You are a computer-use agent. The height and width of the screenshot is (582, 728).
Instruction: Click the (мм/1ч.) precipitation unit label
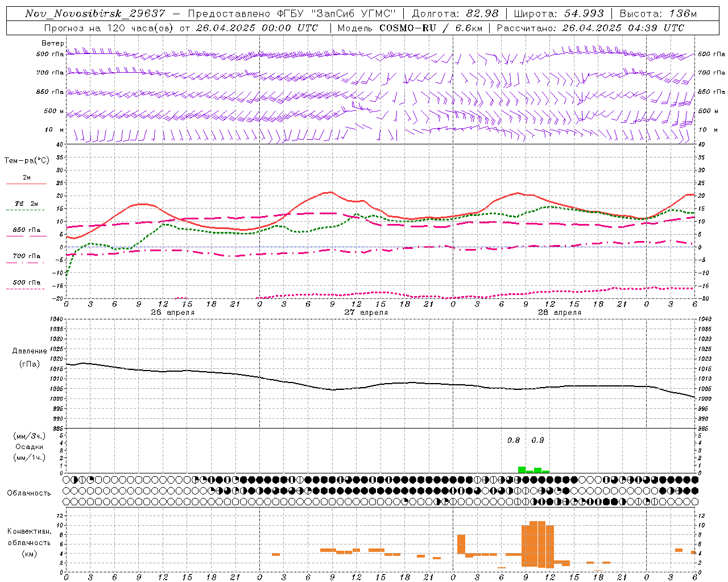(30, 458)
